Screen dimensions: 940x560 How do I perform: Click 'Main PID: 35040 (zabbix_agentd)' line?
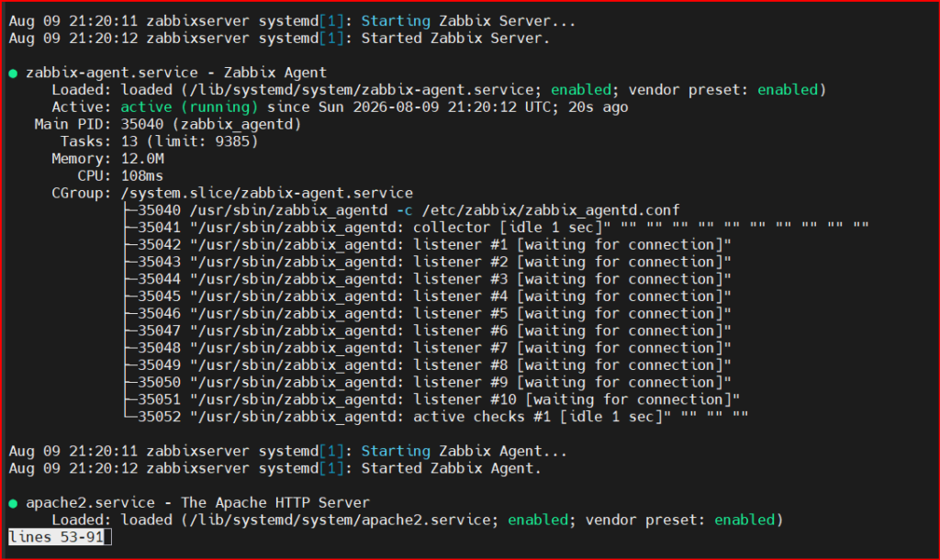pos(168,124)
